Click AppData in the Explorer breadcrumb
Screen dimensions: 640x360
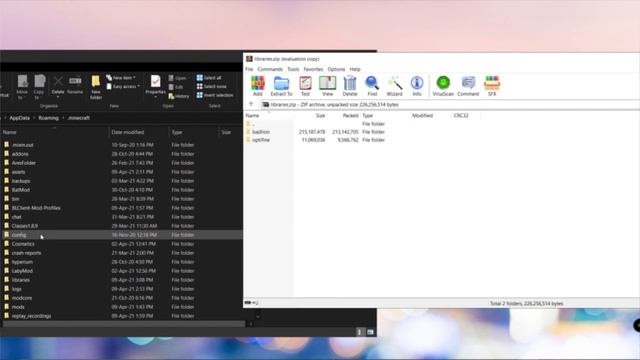click(x=20, y=118)
